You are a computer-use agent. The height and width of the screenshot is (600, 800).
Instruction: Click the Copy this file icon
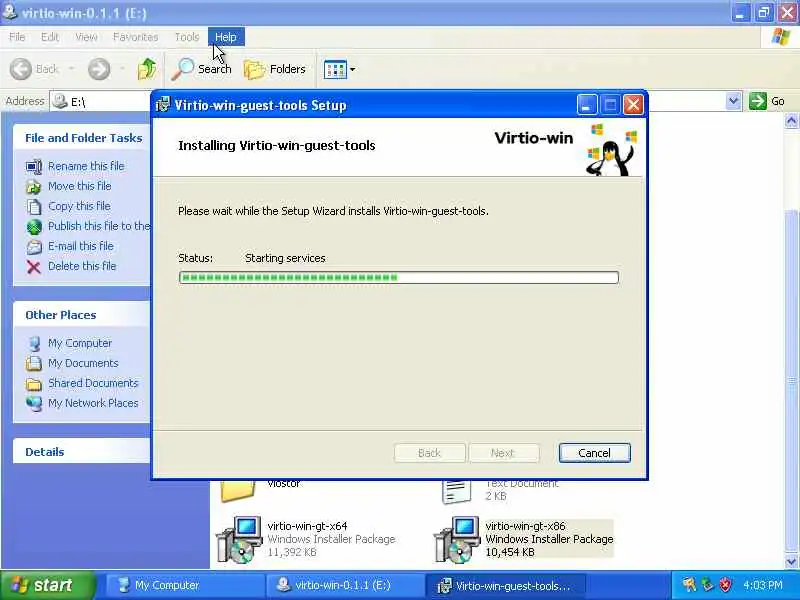coord(34,207)
